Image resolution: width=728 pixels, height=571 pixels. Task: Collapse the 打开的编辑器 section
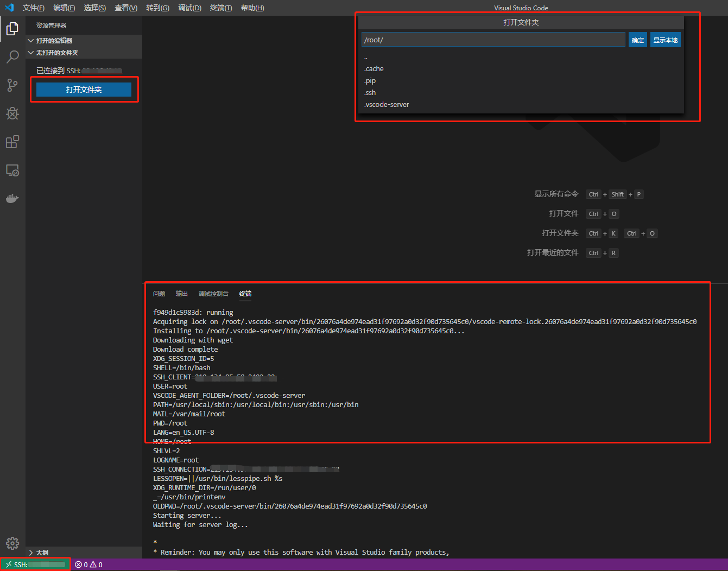(x=84, y=41)
